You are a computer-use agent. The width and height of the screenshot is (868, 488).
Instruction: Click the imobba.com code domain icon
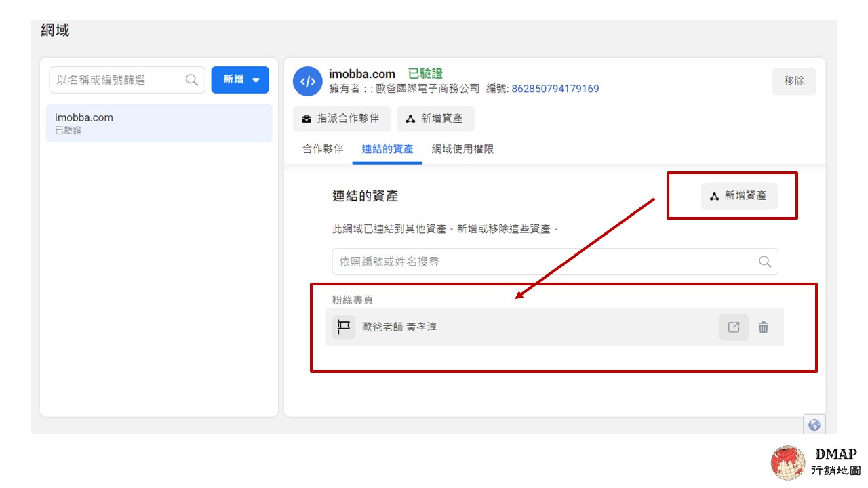pos(308,81)
